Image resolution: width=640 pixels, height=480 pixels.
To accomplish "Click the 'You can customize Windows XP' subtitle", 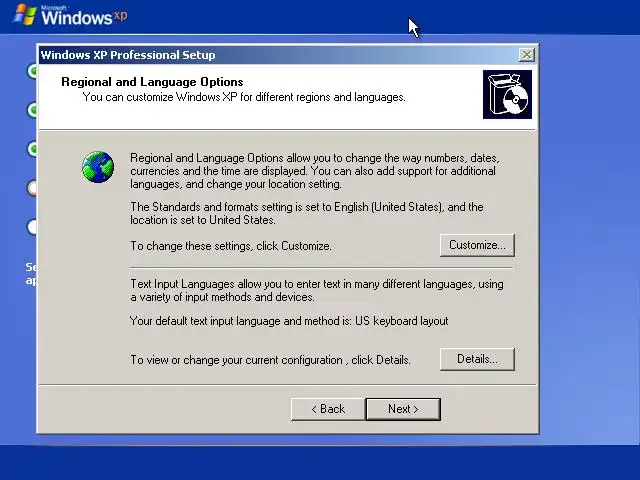I will (244, 97).
